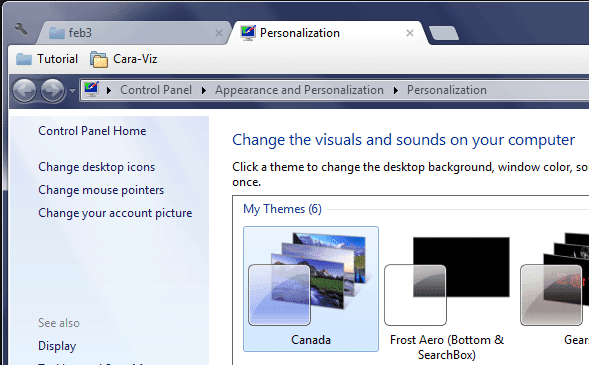Click the 'Change the visuals and sounds' heading
This screenshot has width=589, height=365.
coord(403,140)
